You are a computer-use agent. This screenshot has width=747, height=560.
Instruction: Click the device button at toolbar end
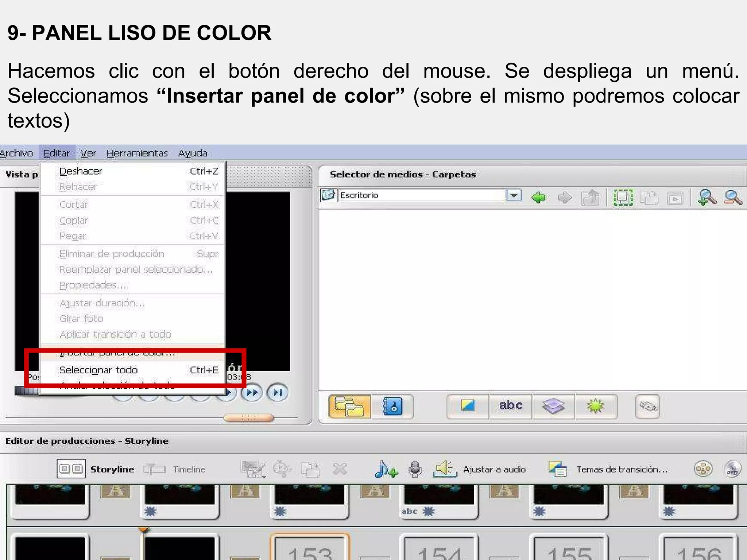tap(647, 406)
